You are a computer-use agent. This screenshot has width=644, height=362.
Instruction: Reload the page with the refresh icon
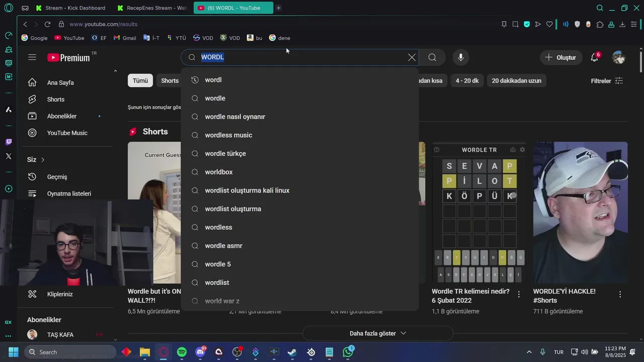pyautogui.click(x=47, y=24)
